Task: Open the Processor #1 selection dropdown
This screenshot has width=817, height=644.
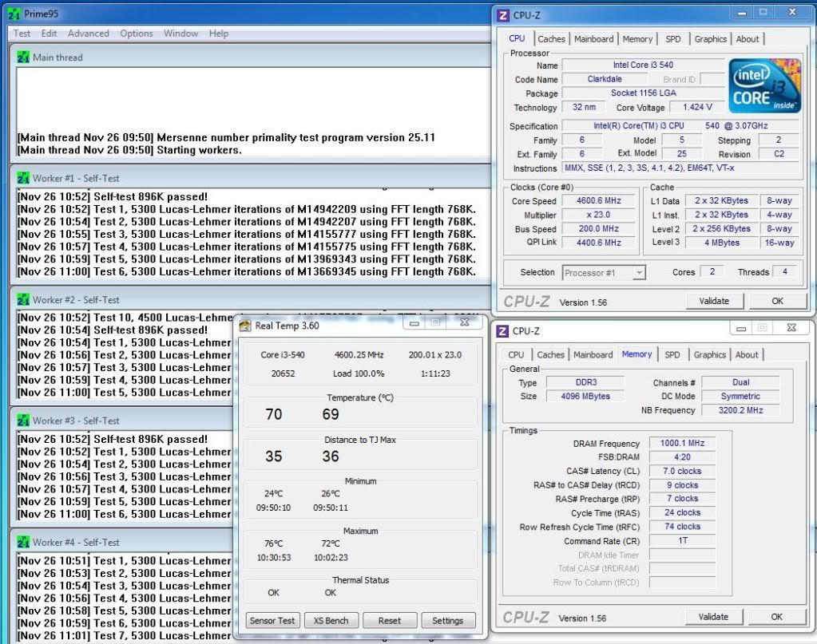Action: point(604,273)
